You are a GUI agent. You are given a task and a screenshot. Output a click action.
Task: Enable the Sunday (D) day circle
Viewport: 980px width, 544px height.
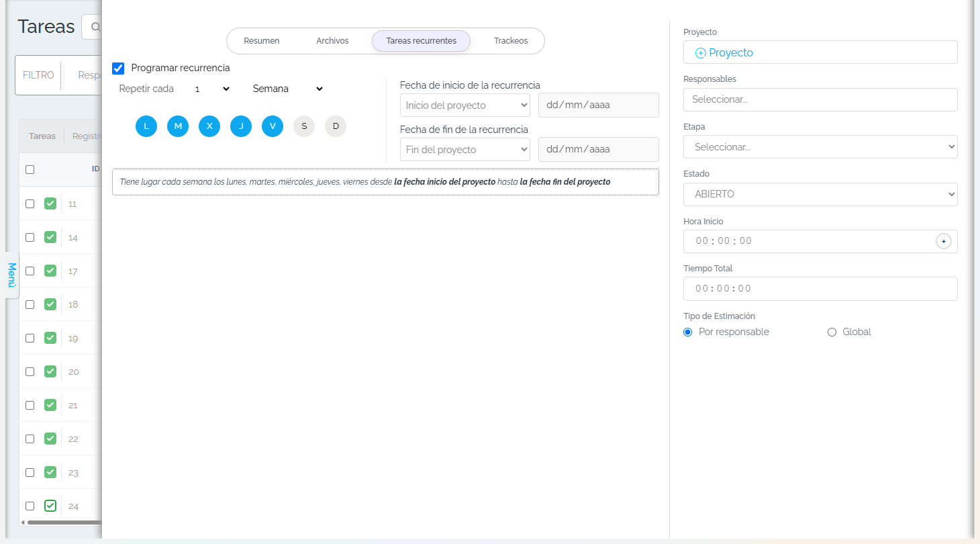click(x=336, y=126)
